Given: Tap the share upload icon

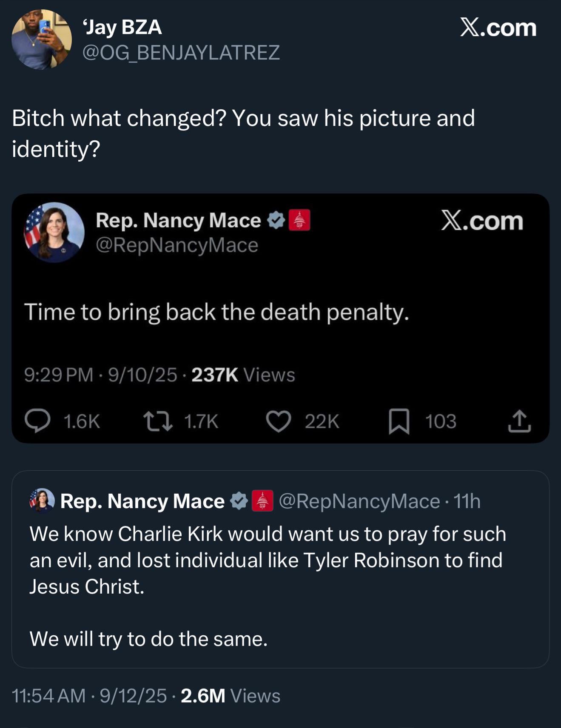Looking at the screenshot, I should 519,421.
